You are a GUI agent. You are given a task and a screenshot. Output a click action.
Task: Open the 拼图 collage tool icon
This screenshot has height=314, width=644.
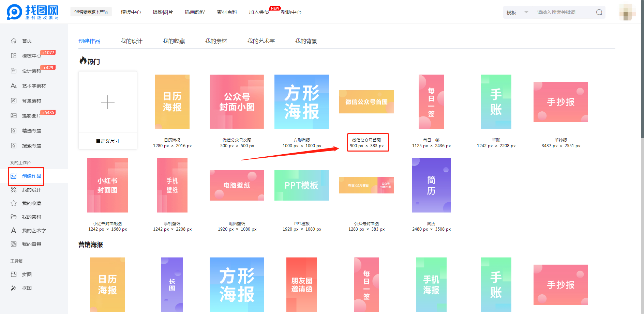(14, 274)
